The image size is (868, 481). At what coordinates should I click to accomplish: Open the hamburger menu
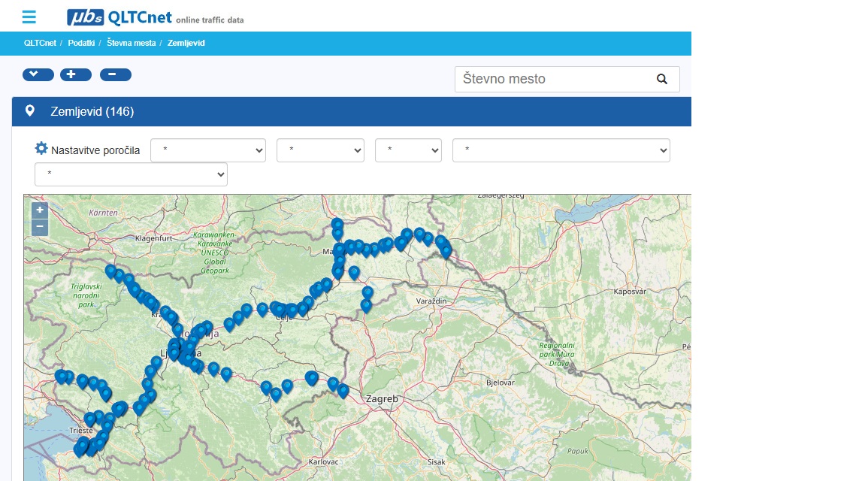pyautogui.click(x=29, y=17)
